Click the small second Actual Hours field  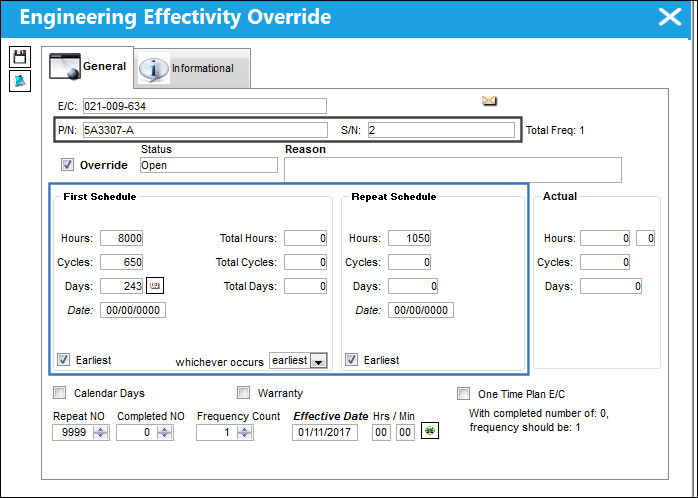pos(645,238)
